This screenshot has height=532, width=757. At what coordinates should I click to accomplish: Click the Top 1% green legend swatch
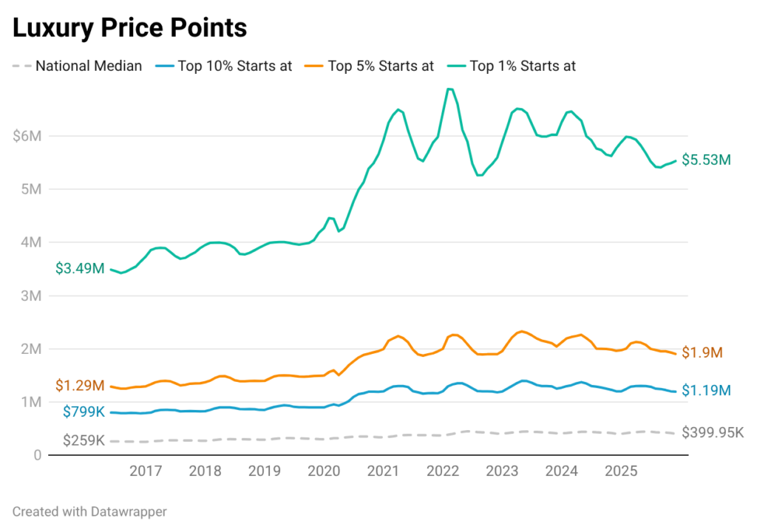coord(456,66)
